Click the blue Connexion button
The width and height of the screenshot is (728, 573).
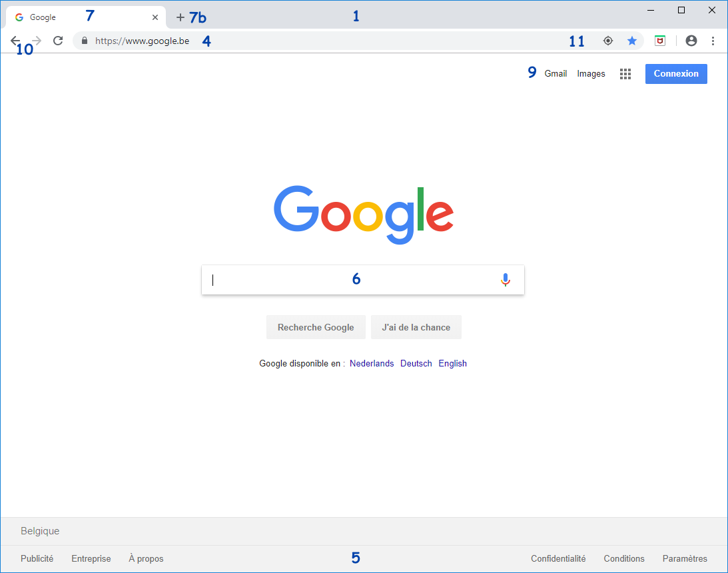point(676,74)
